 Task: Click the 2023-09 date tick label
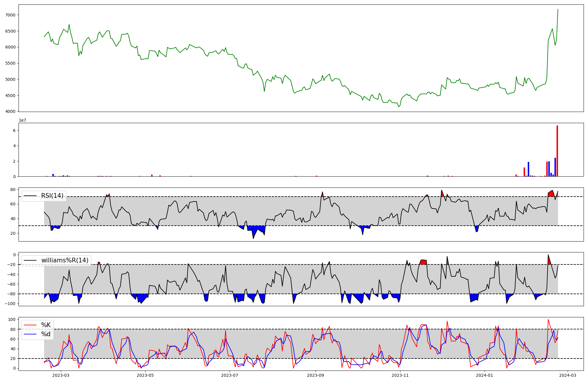(x=315, y=375)
